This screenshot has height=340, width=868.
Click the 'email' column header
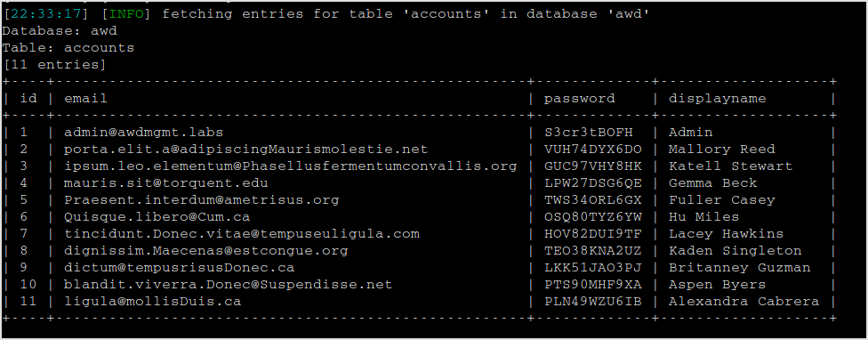coord(85,99)
